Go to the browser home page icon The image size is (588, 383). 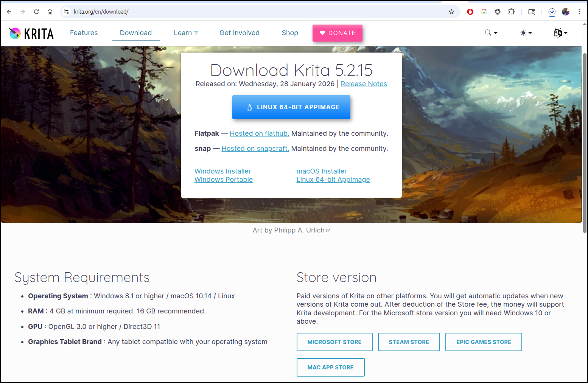(x=50, y=12)
